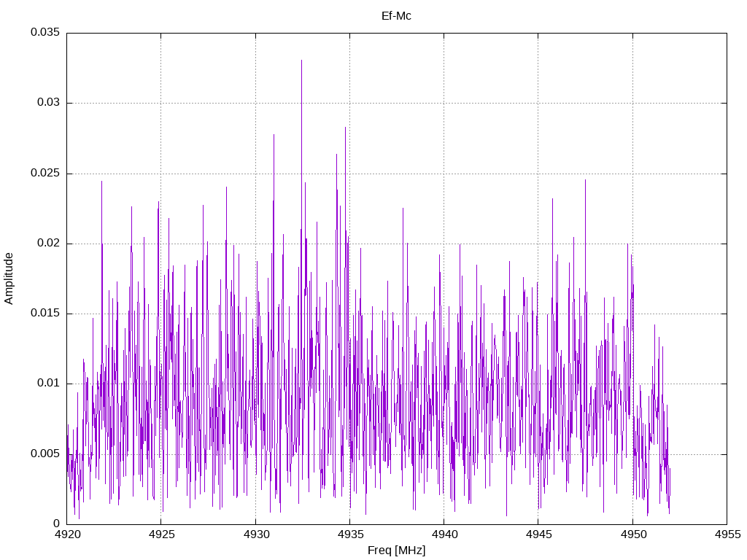Click the y-axis tick label 0.025

45,173
